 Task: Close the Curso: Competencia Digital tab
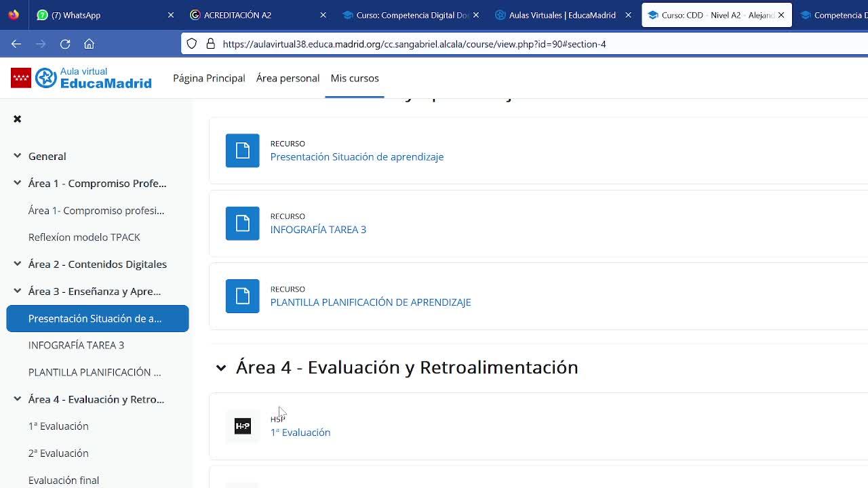click(475, 15)
